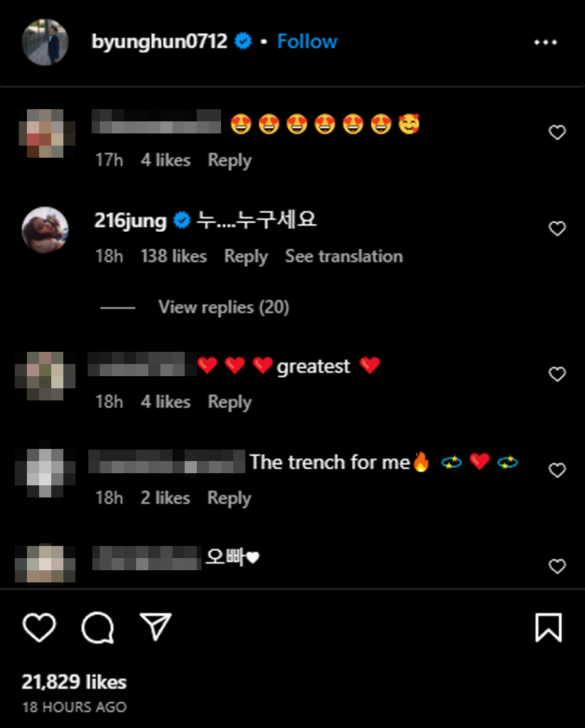Like the heart-eyes emoji comment
This screenshot has width=585, height=728.
coord(557,132)
